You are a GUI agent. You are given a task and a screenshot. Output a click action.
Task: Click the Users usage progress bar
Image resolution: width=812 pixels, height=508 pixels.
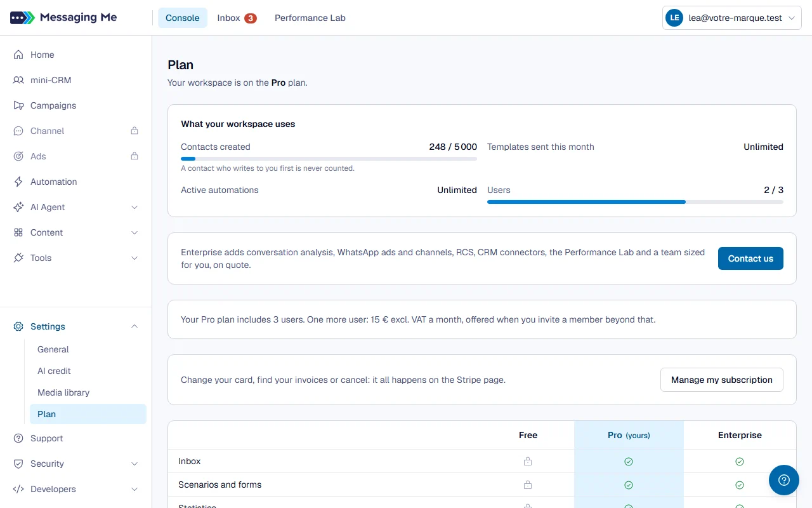pos(635,202)
